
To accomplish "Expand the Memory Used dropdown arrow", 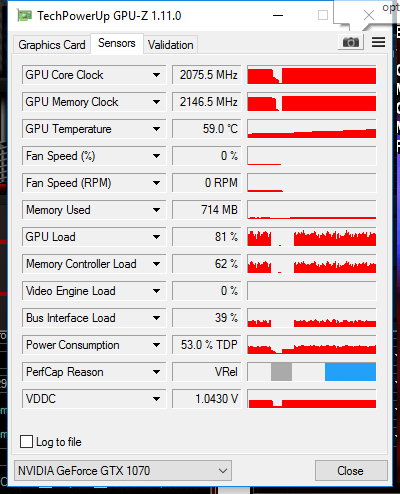I will 156,210.
